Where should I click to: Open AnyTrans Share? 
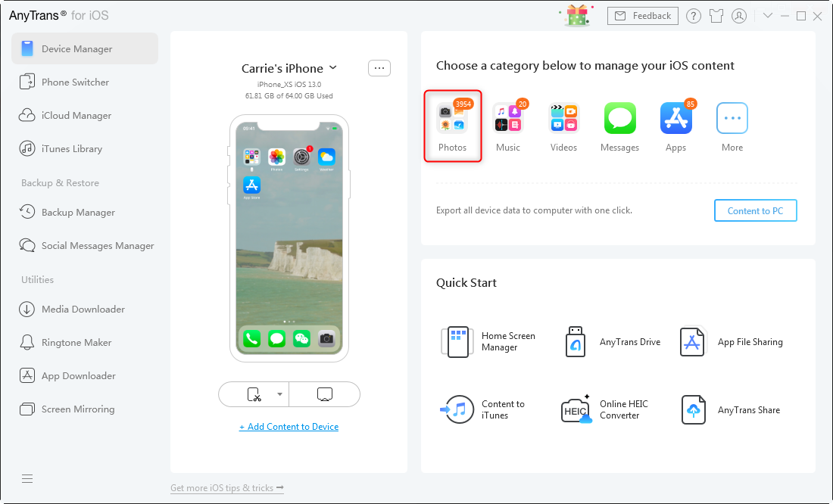click(731, 410)
